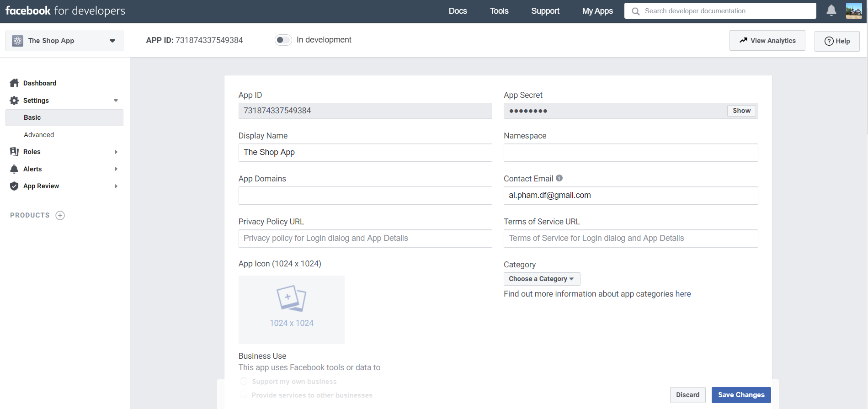Click the Alerts bell icon in sidebar
Screen dimensions: 868x409
(x=14, y=169)
